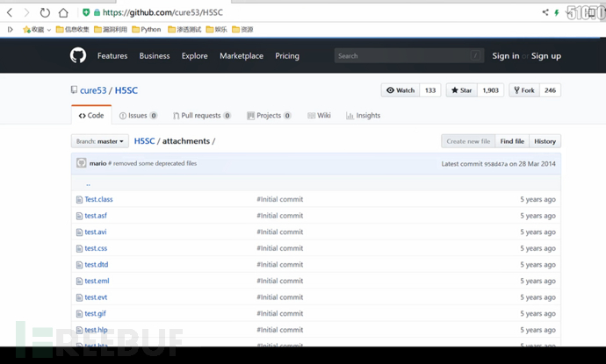Expand the bookmarks favorites dropdown arrow

pos(49,30)
